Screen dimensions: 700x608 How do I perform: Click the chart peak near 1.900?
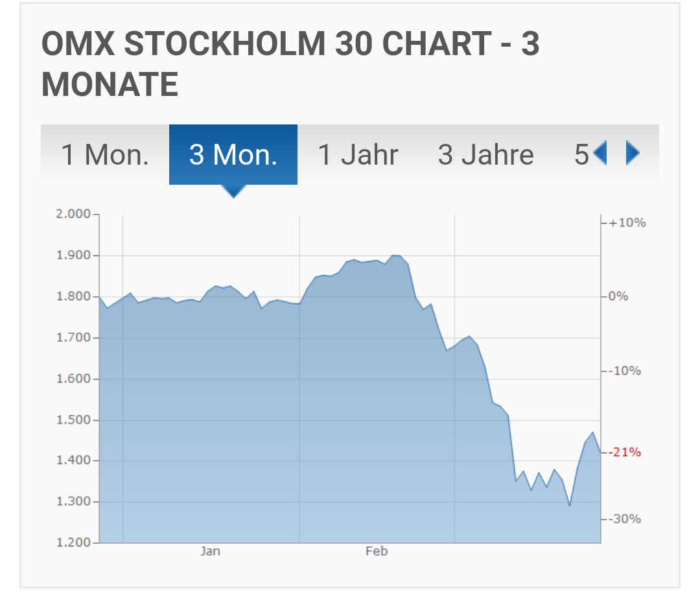point(397,255)
